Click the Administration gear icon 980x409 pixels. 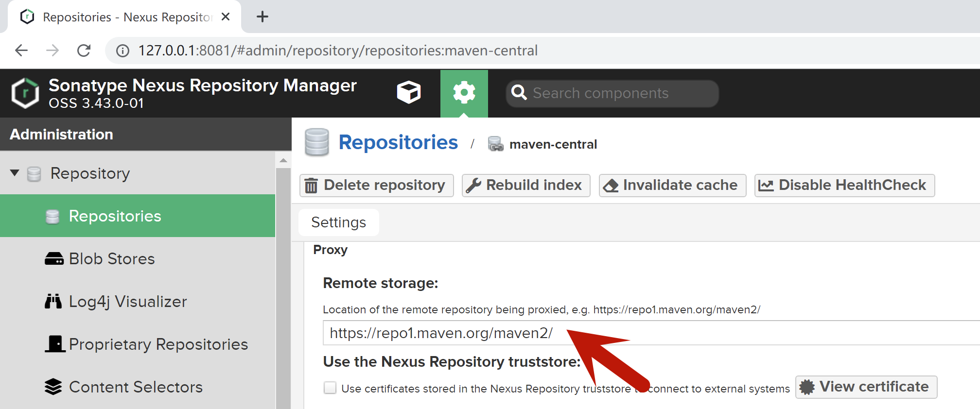[x=464, y=92]
